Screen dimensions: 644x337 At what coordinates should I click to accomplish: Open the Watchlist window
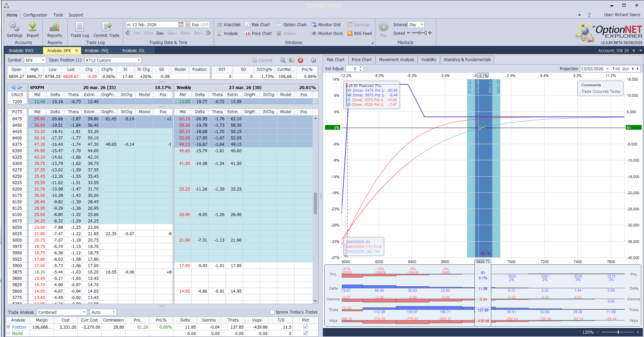229,25
